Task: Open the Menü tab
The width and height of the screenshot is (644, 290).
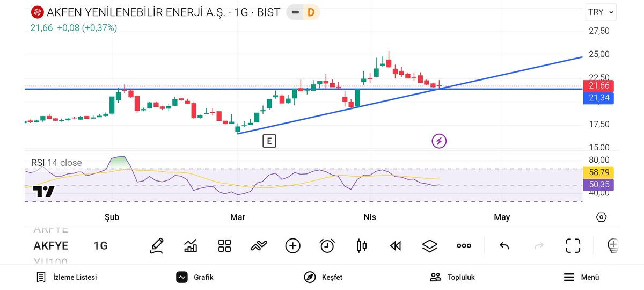Action: [x=581, y=277]
